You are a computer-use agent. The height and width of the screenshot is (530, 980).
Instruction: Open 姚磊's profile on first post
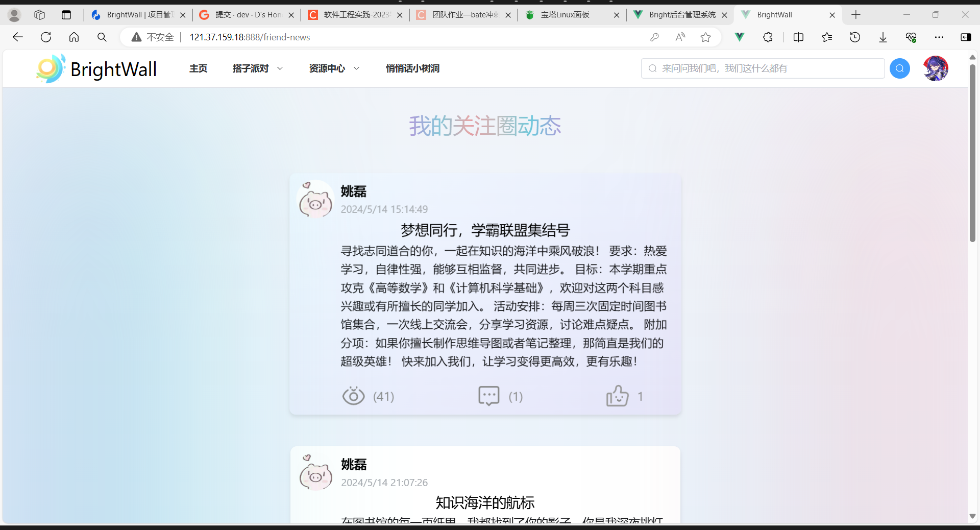pyautogui.click(x=353, y=191)
